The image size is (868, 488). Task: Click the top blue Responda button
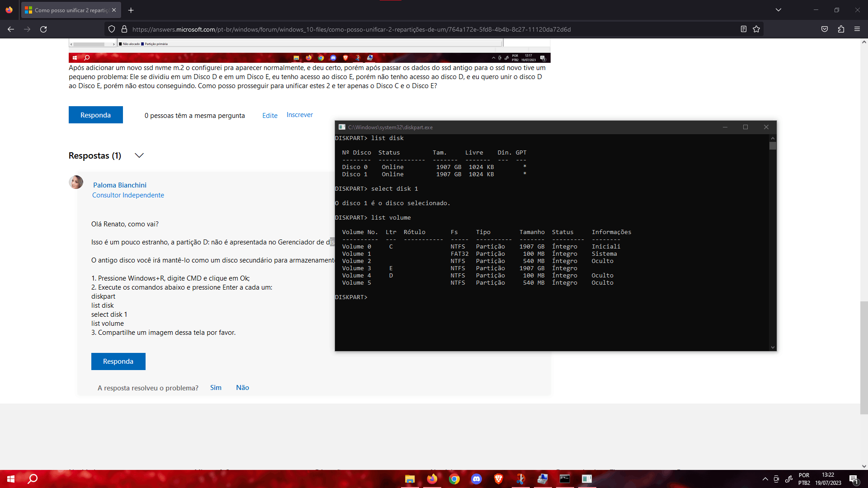pyautogui.click(x=95, y=115)
